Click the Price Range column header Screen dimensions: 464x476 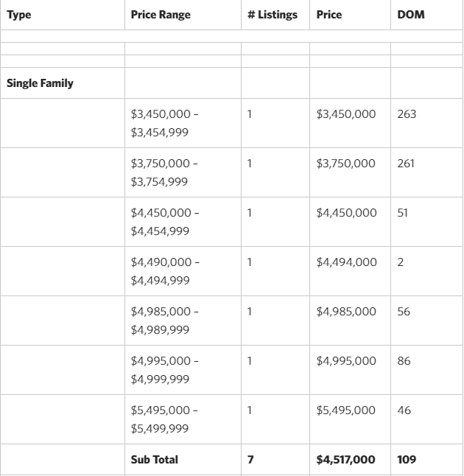[x=161, y=15]
